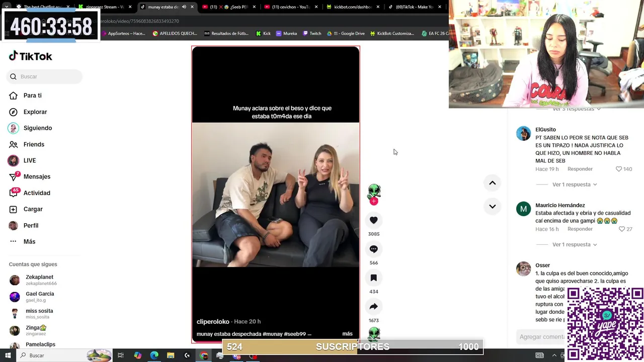Close the munay estaba TikTok tab
This screenshot has height=362, width=644.
pos(192,7)
